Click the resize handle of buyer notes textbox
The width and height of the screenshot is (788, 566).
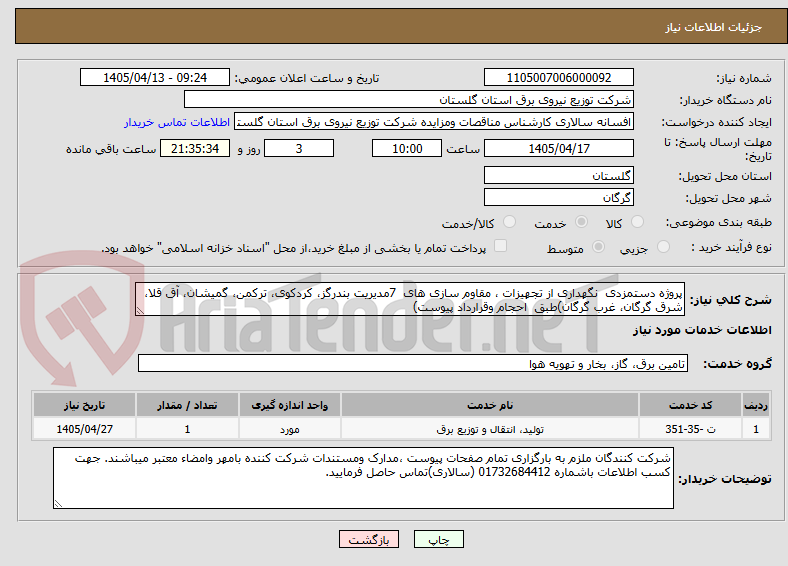pyautogui.click(x=58, y=503)
